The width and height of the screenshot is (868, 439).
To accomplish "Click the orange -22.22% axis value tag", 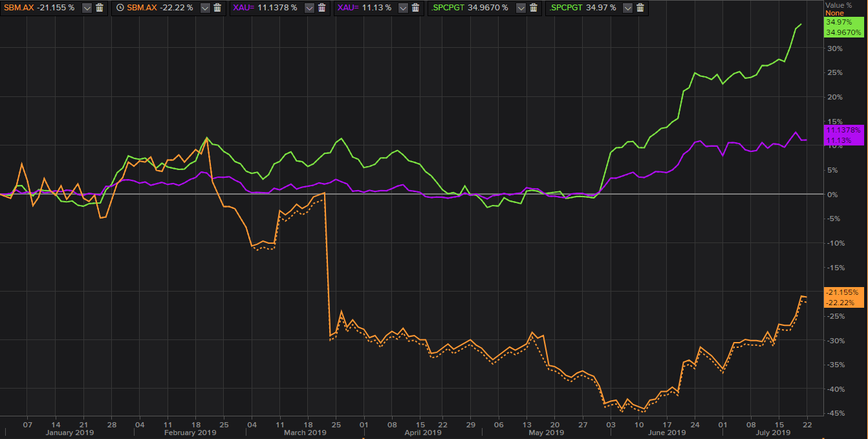I will click(x=843, y=303).
